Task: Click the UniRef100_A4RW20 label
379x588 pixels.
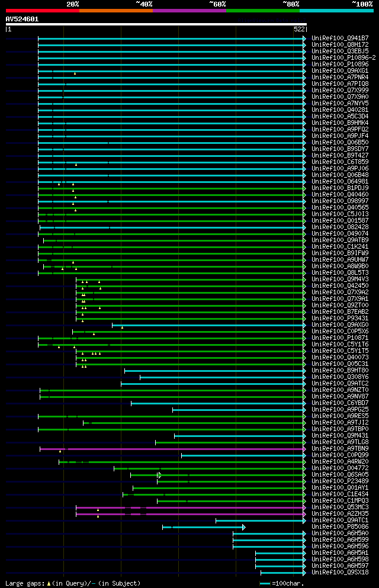Action: pos(340,462)
